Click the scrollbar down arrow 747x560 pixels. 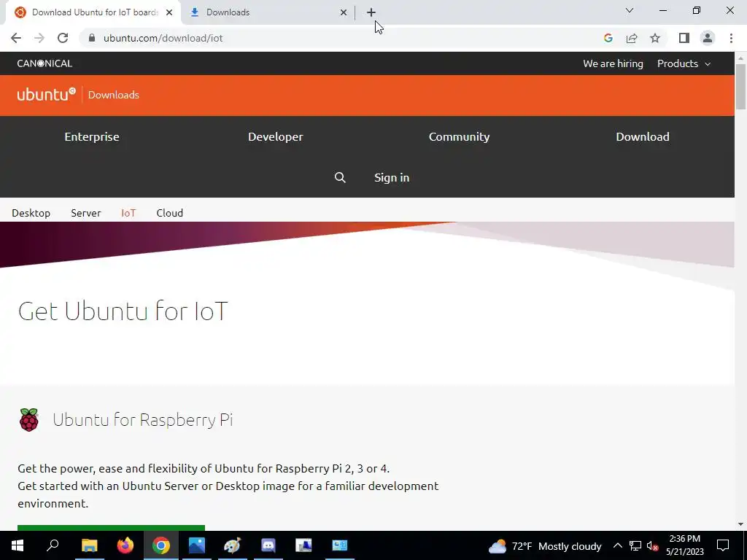click(741, 524)
